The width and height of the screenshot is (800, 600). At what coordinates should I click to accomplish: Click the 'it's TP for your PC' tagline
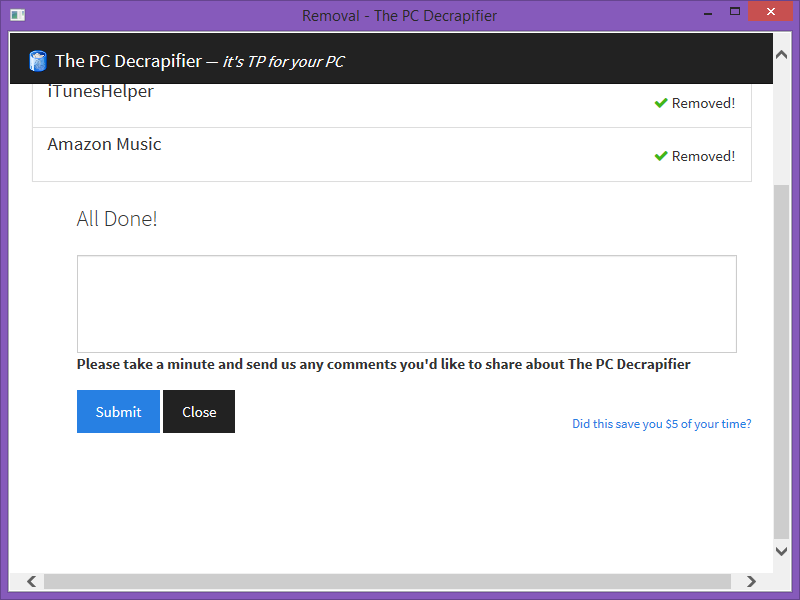pos(284,62)
